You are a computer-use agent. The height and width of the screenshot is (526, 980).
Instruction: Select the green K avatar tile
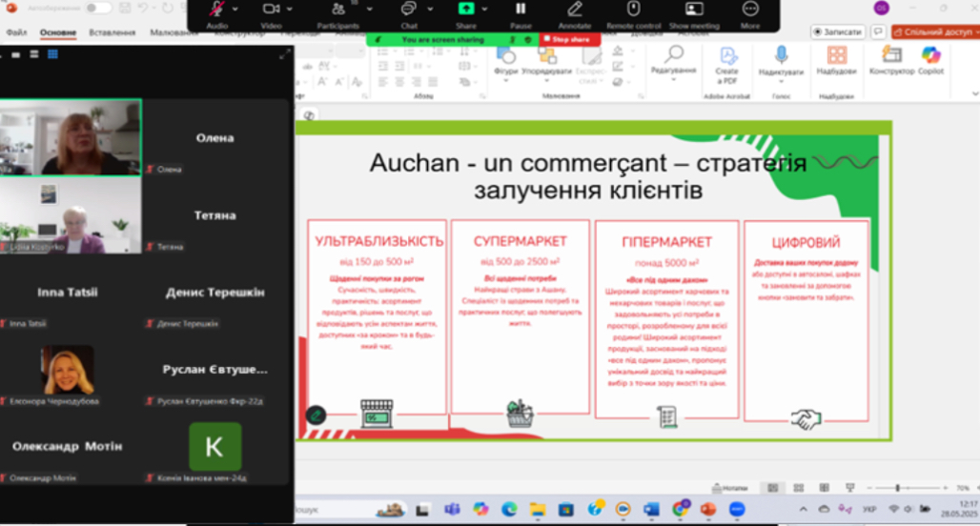[215, 447]
